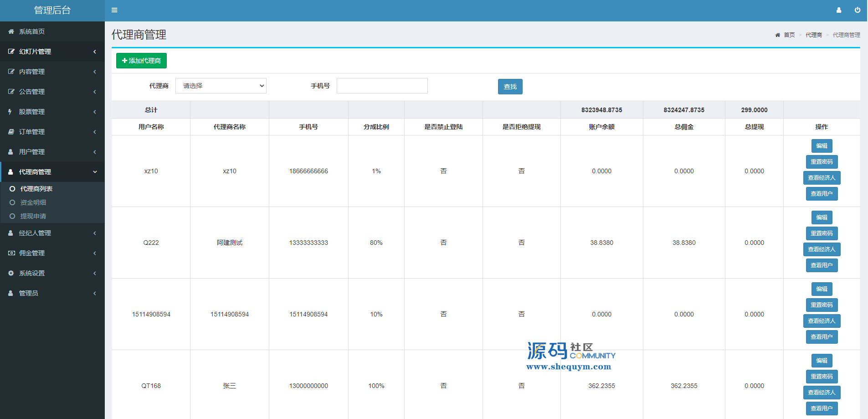The image size is (868, 419).
Task: Click the circle icon beside 代理商列表
Action: pyautogui.click(x=12, y=189)
